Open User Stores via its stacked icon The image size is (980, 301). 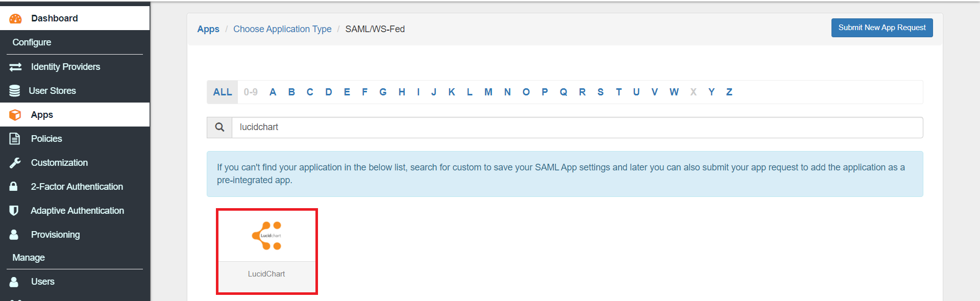[x=15, y=90]
